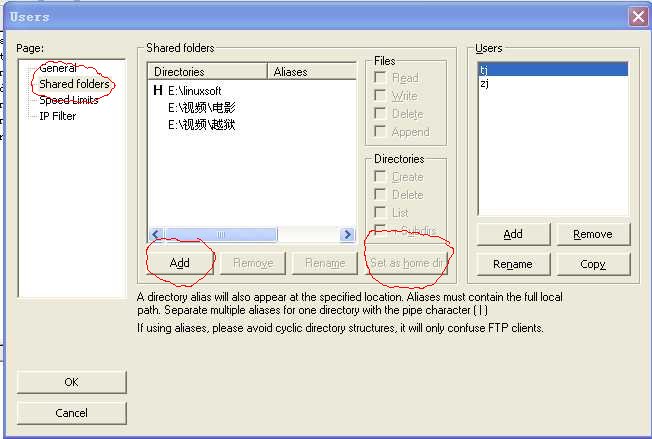Enable the List directories checkbox

pyautogui.click(x=380, y=213)
